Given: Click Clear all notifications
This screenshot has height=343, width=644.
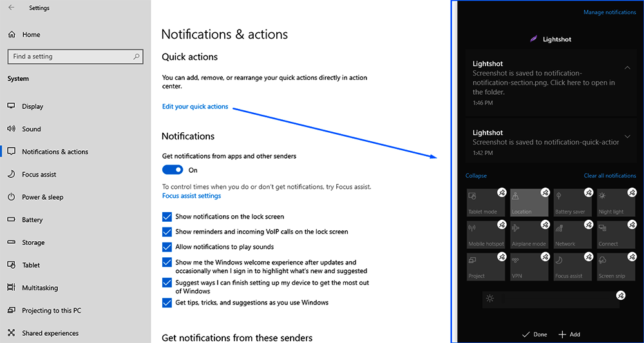Looking at the screenshot, I should pos(610,175).
